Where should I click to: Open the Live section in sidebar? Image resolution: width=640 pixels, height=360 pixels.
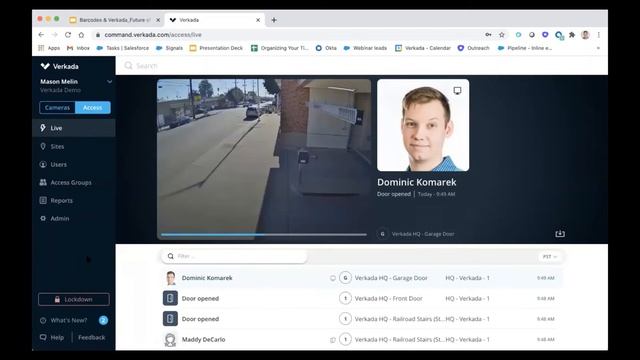point(73,128)
